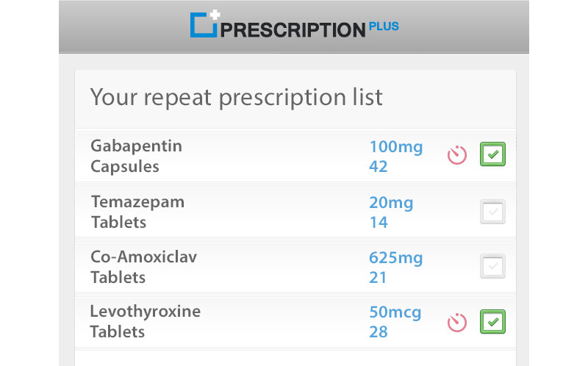
Task: Select the Co-Amoxiclav Tablets checkbox
Action: pyautogui.click(x=492, y=266)
